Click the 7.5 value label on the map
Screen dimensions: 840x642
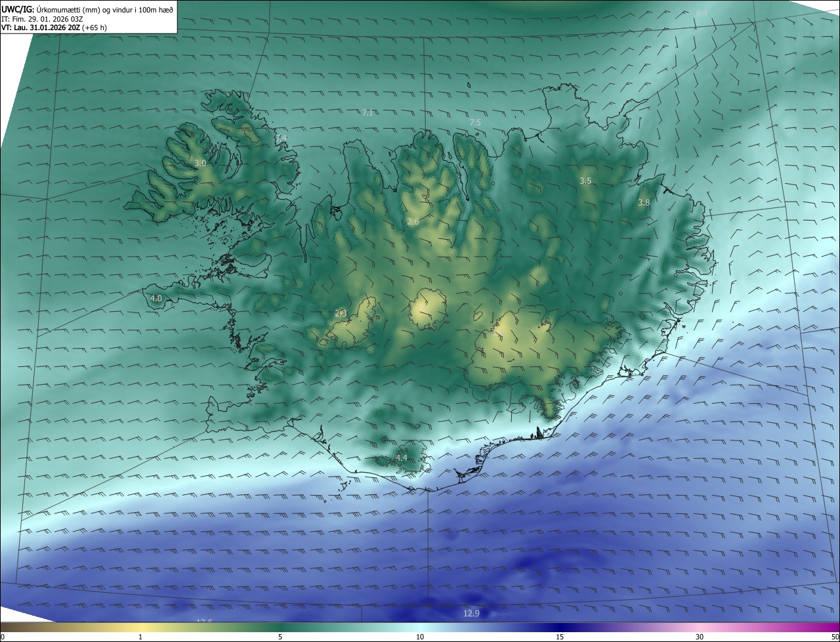click(475, 123)
